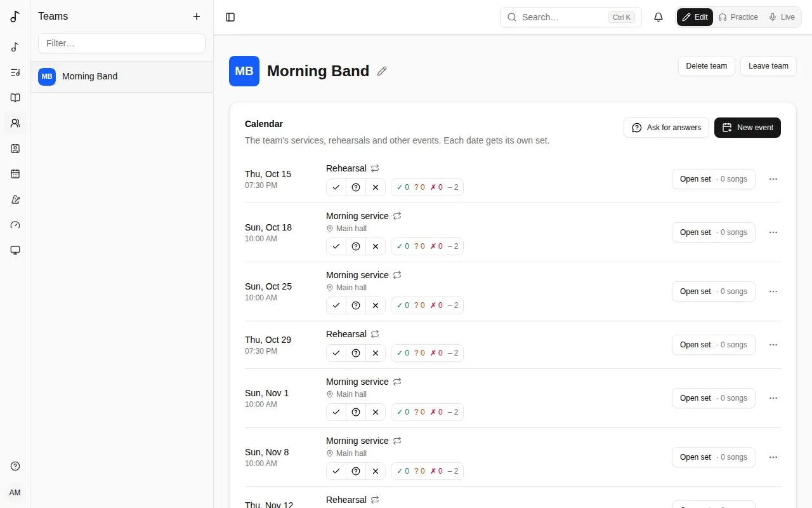This screenshot has width=812, height=508.
Task: Click the Search box in the top bar
Action: pyautogui.click(x=571, y=17)
